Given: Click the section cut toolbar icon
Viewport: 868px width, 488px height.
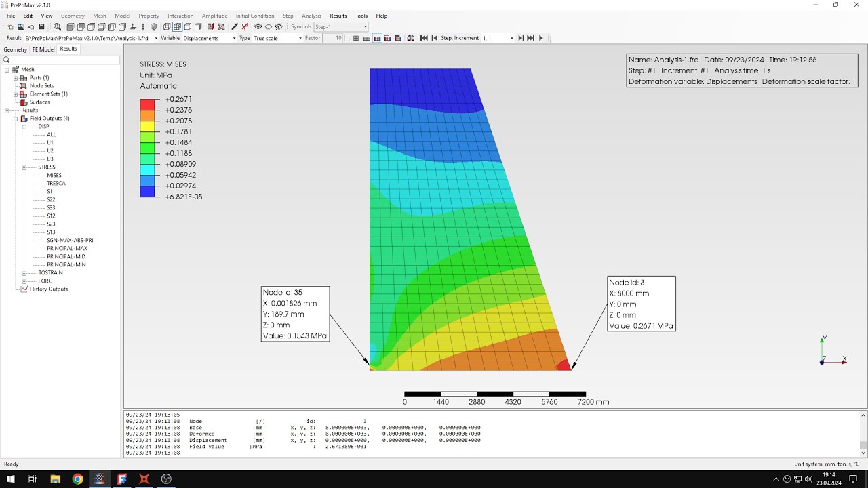Looking at the screenshot, I should pos(210,26).
